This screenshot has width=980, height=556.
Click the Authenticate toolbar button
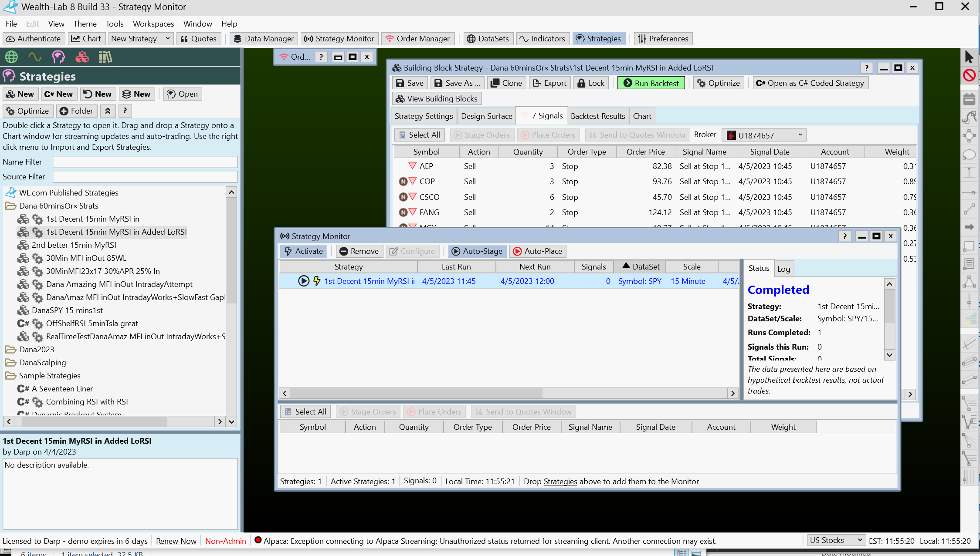(34, 39)
